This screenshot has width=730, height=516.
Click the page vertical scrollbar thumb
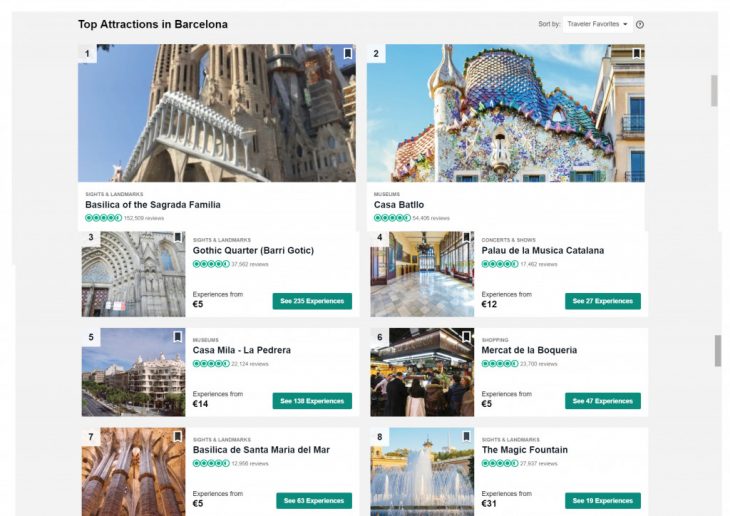point(714,90)
